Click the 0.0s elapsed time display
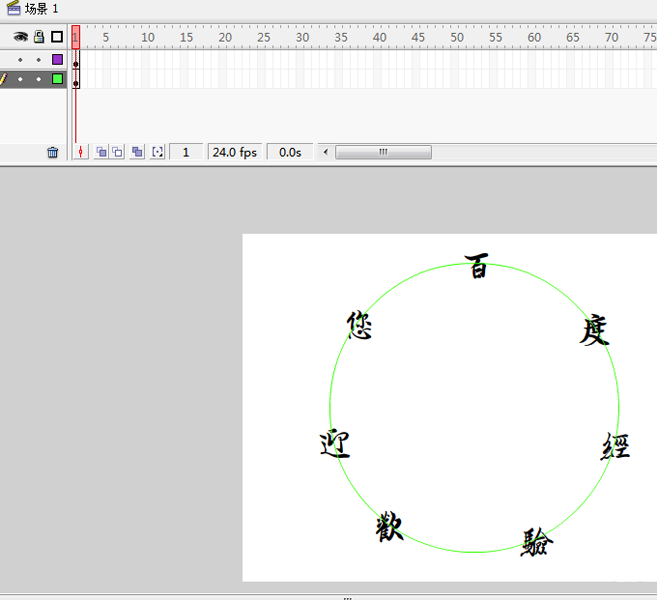The image size is (657, 600). click(290, 152)
